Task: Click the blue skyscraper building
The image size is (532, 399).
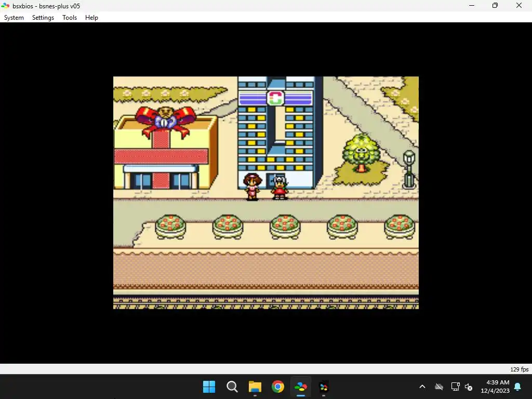Action: 280,132
